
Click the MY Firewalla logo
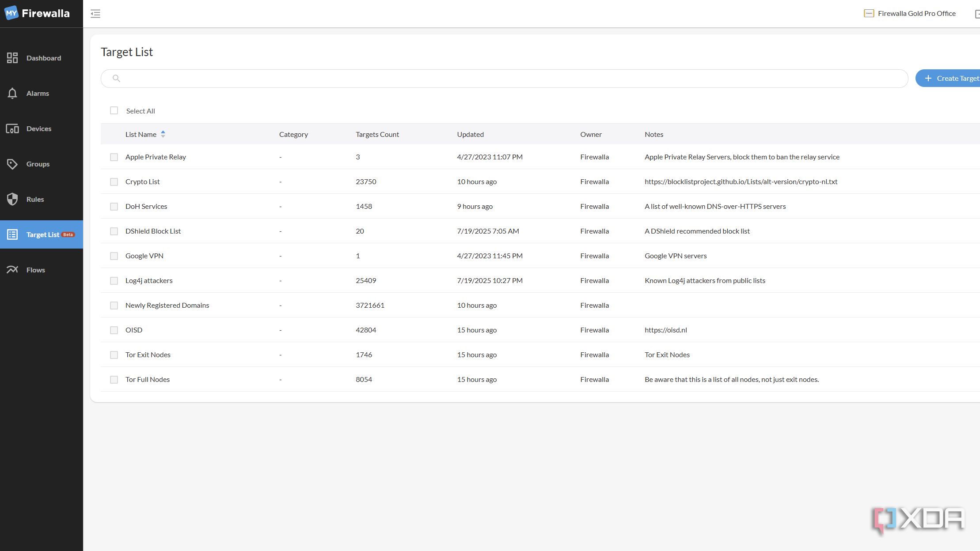point(37,13)
